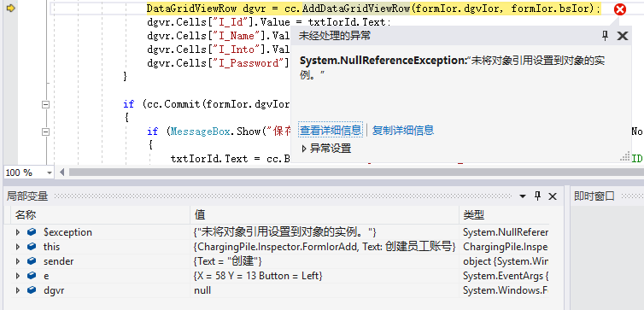Expand the this variable node

[17, 247]
